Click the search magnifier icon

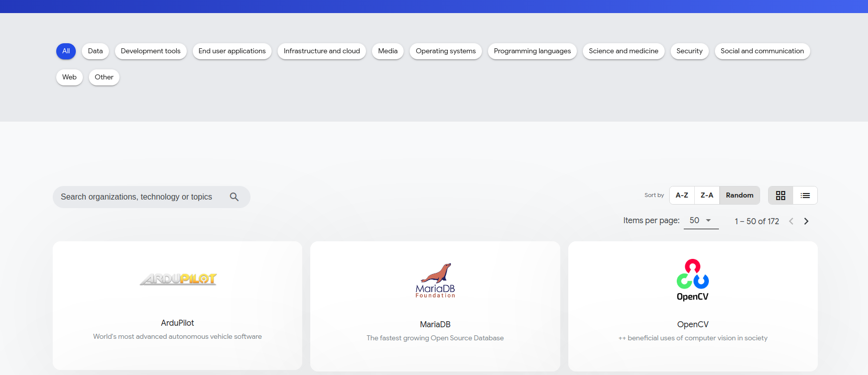point(234,197)
